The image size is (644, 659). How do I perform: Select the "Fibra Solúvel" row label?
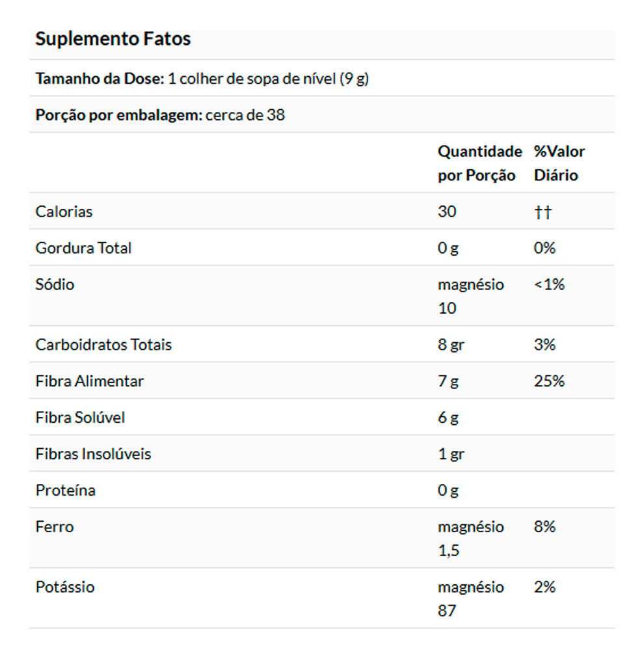tap(80, 417)
